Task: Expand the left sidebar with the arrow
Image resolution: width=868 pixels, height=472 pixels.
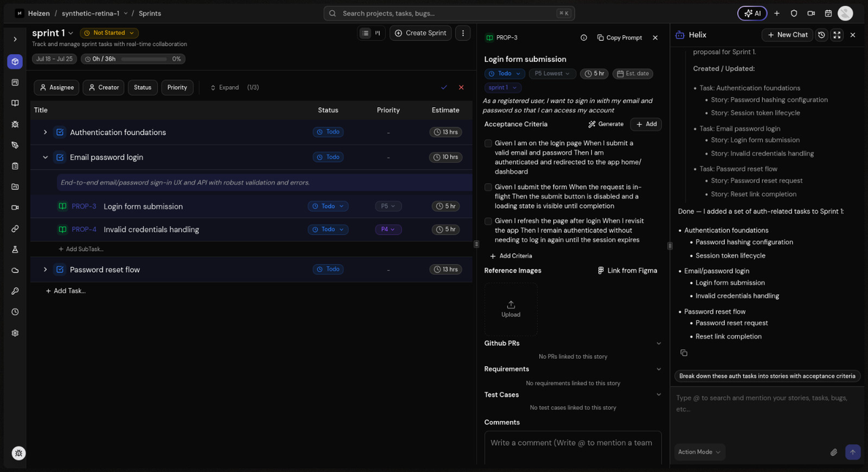Action: (15, 39)
